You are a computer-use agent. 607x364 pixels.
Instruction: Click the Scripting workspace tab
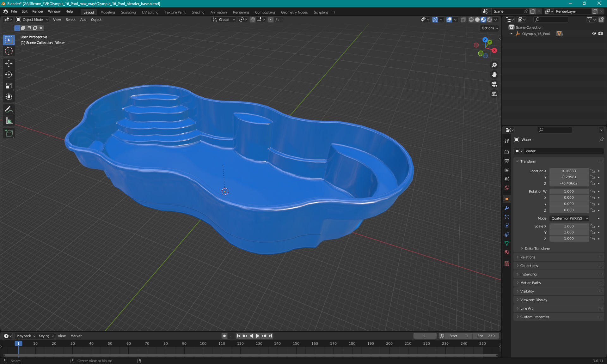tap(321, 12)
